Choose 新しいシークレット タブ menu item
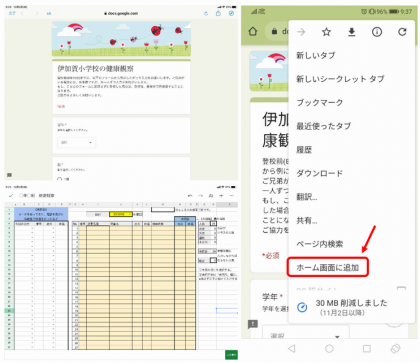420x363 pixels. point(340,79)
